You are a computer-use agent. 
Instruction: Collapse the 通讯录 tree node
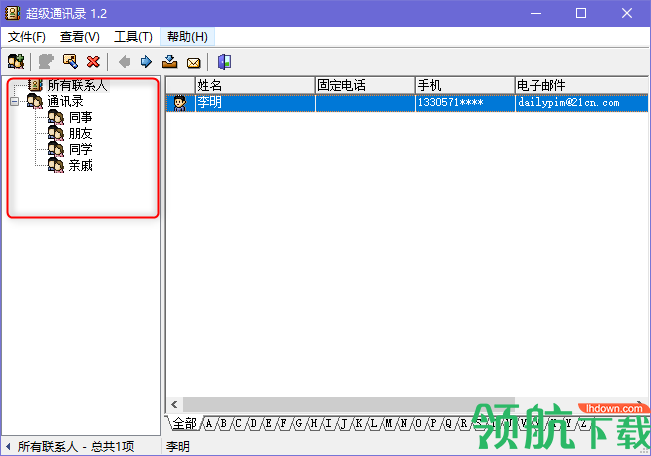15,101
